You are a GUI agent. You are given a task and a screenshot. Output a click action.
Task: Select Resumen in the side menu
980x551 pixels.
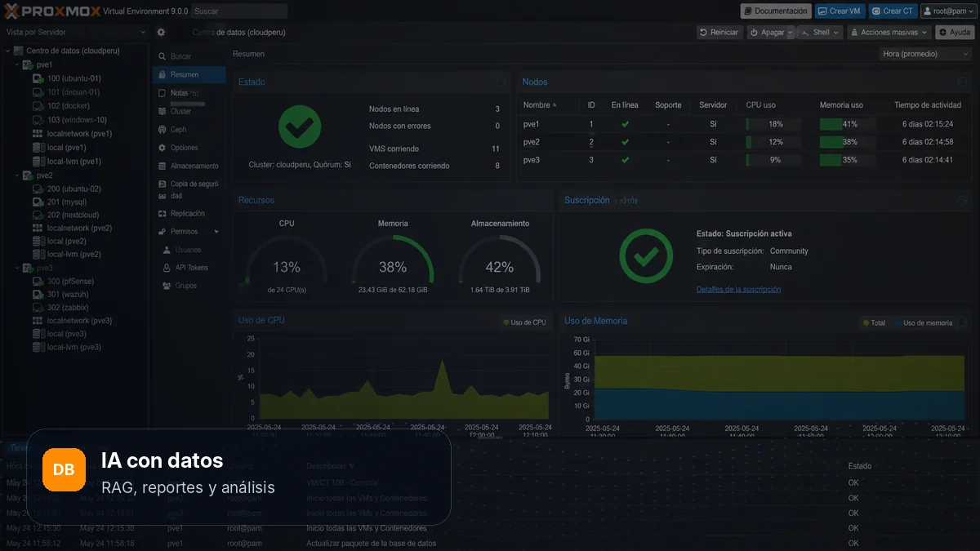pyautogui.click(x=189, y=74)
